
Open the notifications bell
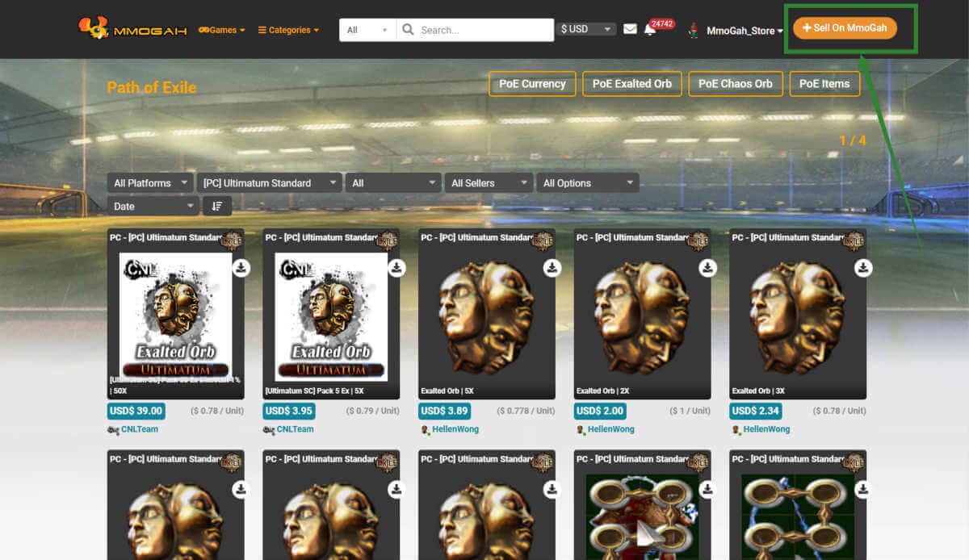click(x=650, y=30)
